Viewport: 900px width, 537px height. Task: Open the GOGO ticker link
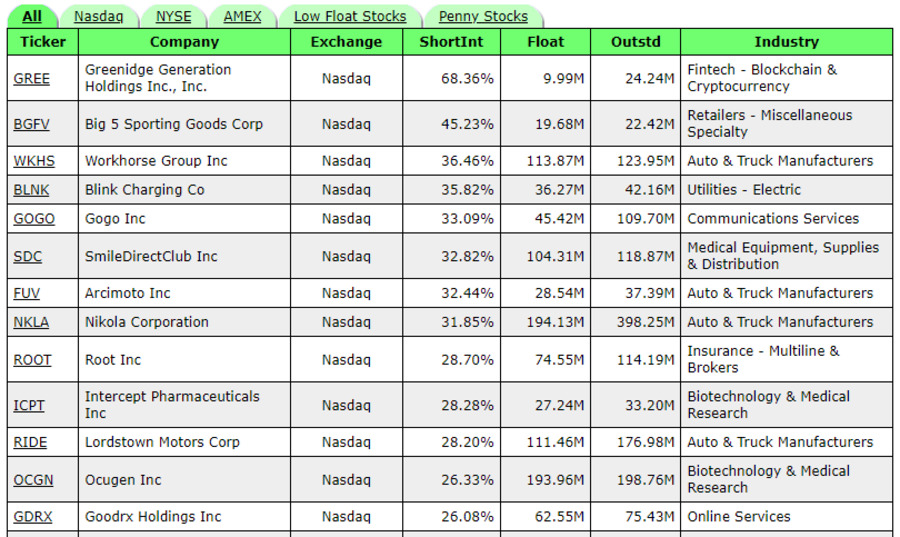[x=34, y=219]
